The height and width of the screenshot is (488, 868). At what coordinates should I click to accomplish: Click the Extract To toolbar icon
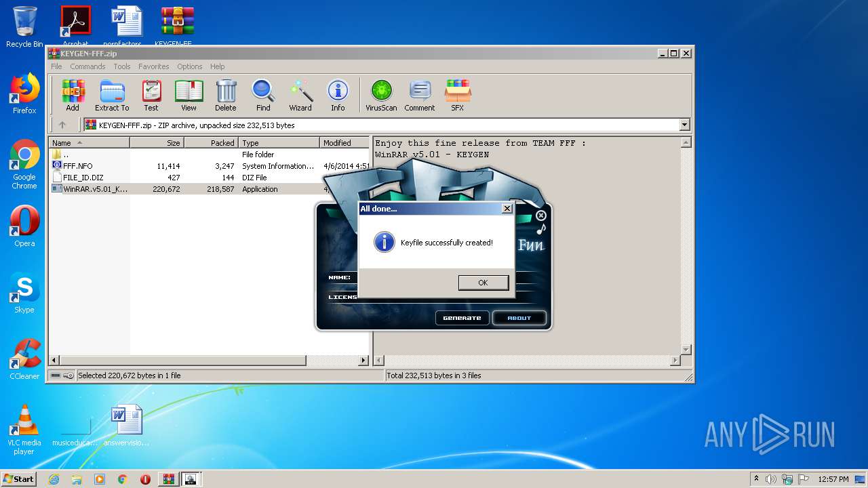(x=112, y=96)
